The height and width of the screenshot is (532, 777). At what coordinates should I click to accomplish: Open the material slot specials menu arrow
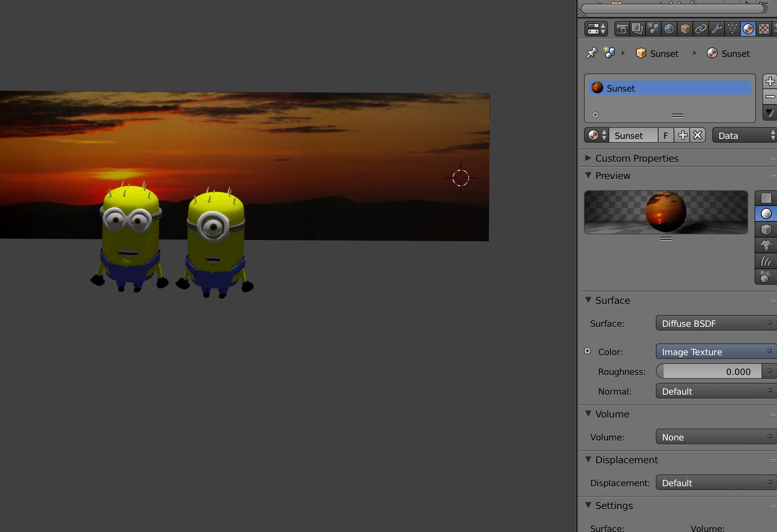[x=770, y=113]
